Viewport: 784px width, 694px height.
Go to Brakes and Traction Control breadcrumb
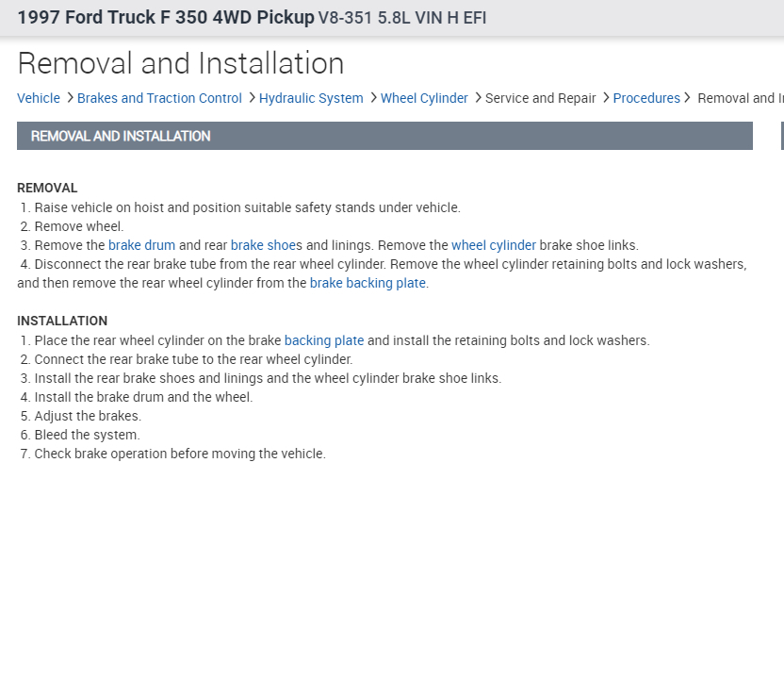click(x=159, y=98)
